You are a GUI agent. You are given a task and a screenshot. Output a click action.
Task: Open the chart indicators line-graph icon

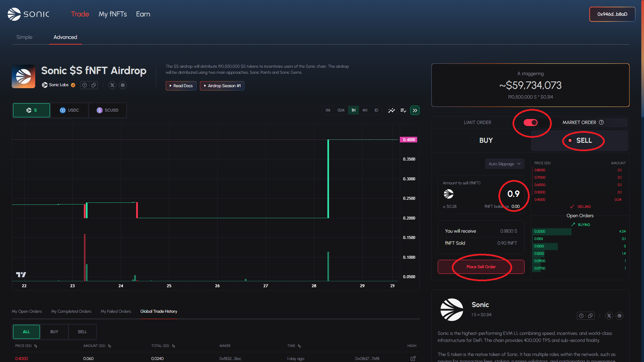click(x=391, y=110)
